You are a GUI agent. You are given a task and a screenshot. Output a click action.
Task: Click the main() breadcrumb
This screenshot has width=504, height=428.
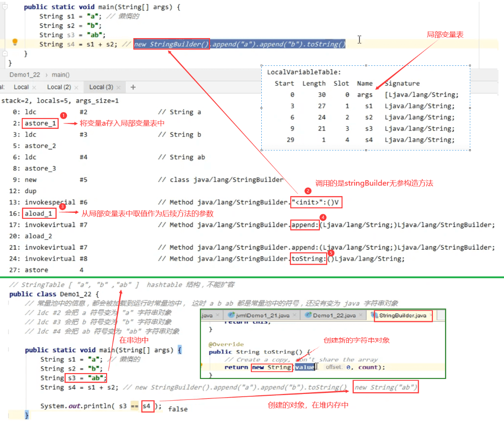61,75
